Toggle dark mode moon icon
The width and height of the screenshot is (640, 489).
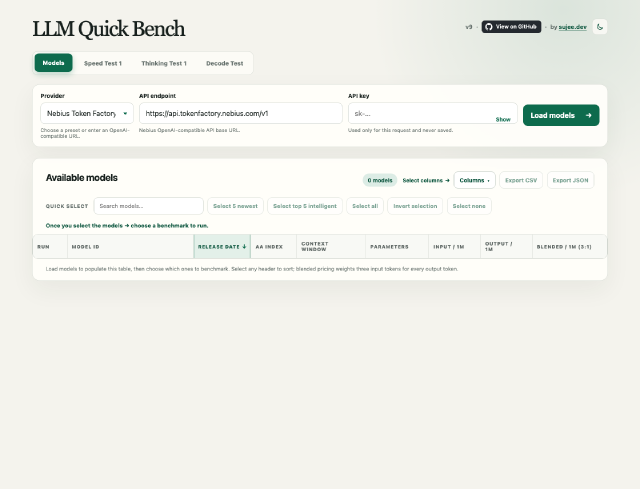(600, 27)
